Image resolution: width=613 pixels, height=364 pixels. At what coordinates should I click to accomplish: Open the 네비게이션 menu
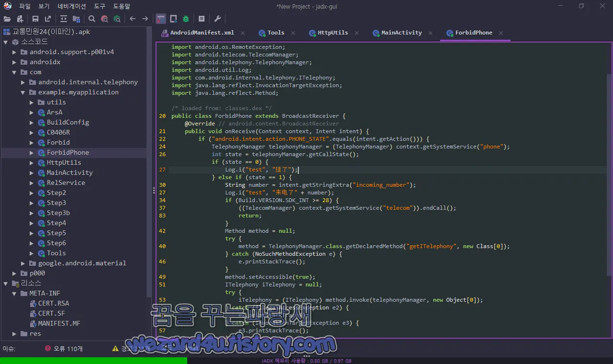point(72,6)
